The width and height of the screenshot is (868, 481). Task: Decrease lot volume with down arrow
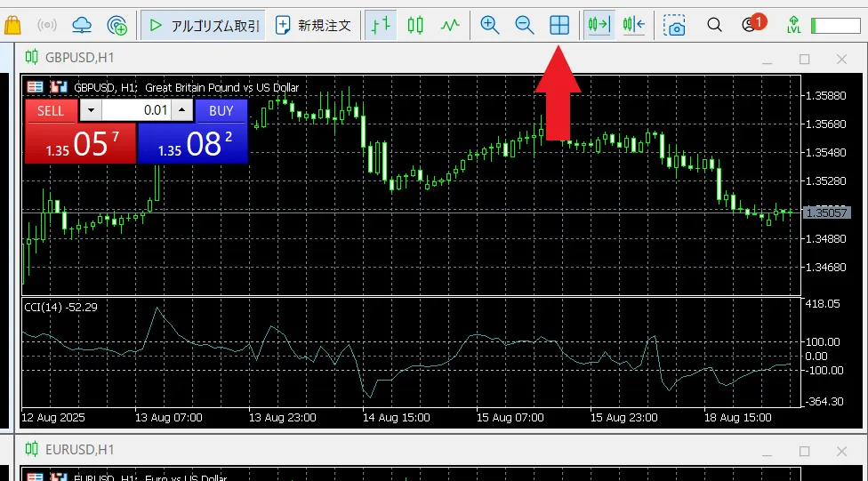[x=92, y=110]
